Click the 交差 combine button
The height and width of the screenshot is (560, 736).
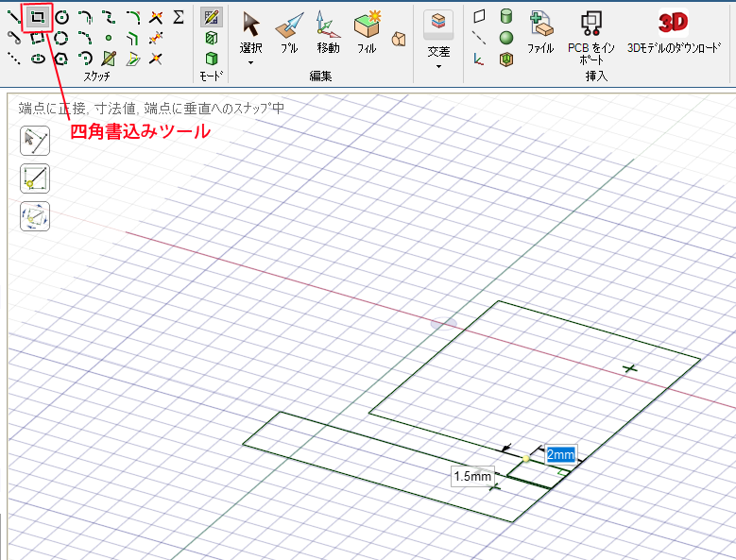[x=438, y=34]
